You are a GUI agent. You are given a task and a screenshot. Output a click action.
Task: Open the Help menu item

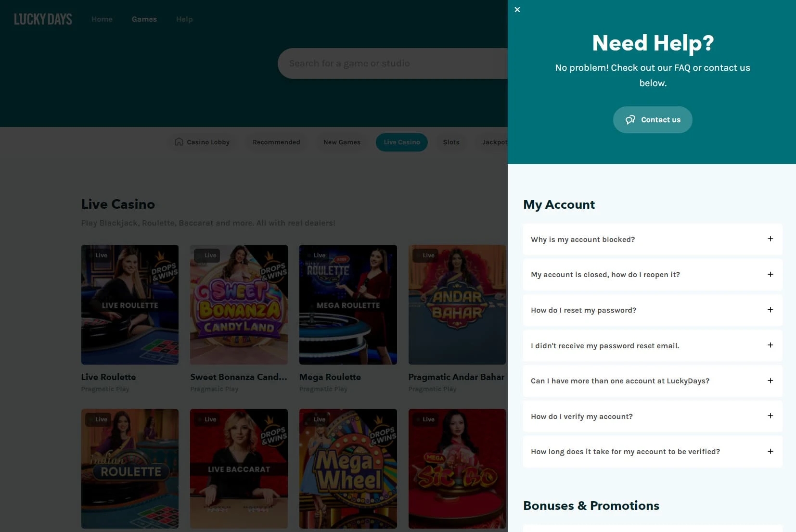184,19
